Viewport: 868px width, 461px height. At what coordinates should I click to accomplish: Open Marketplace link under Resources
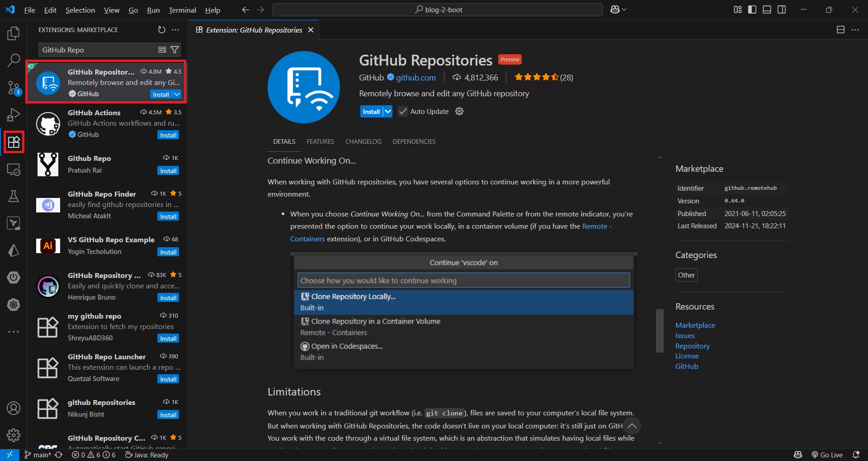click(x=695, y=325)
